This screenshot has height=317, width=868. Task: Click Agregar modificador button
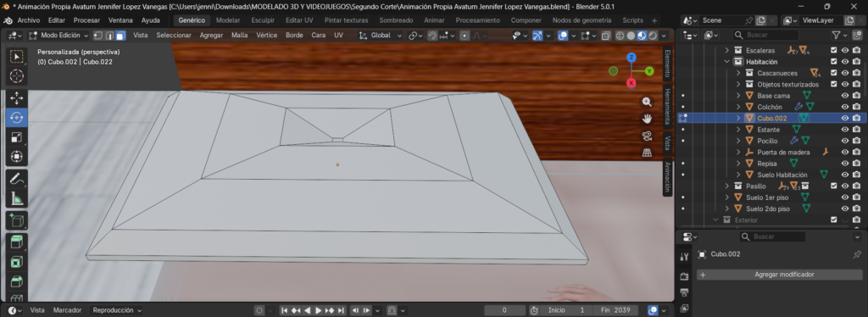780,275
